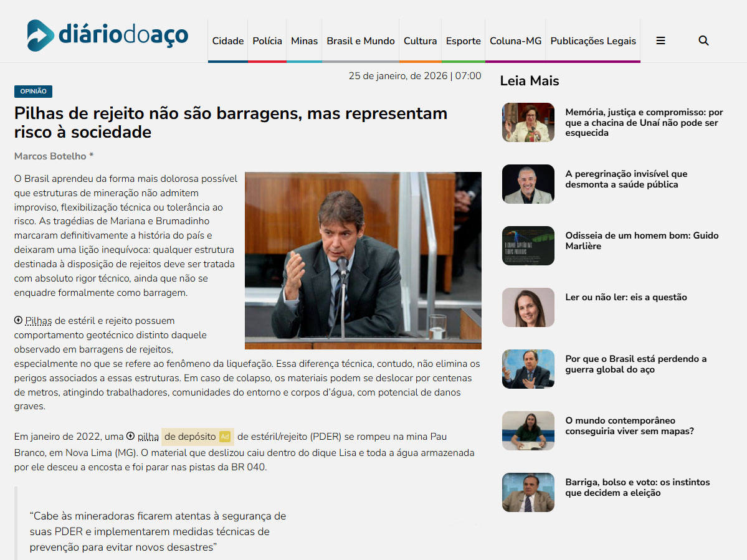Click thumbnail for 'guerra global do aço'
The height and width of the screenshot is (560, 747).
[x=528, y=369]
